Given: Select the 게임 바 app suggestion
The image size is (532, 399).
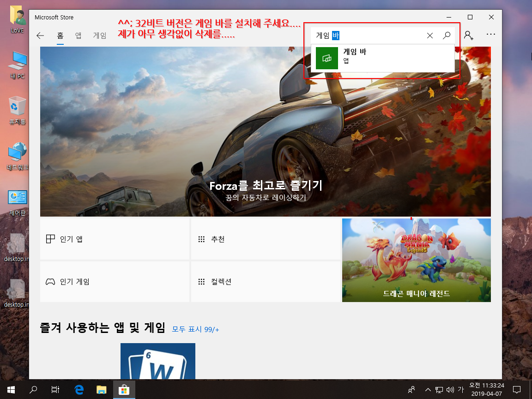Looking at the screenshot, I should (x=383, y=58).
